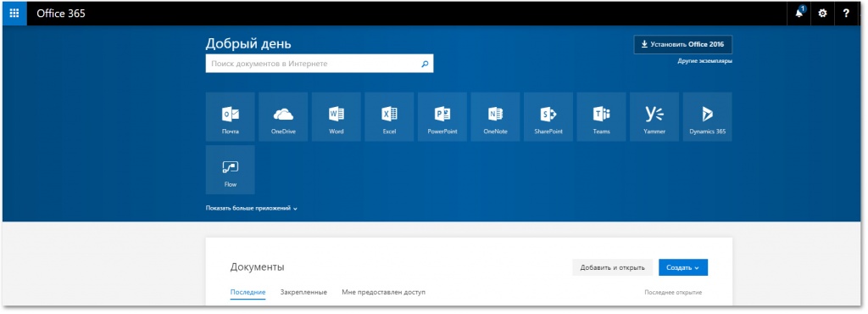This screenshot has height=314, width=868.
Task: Click the Документы heading
Action: pyautogui.click(x=258, y=267)
